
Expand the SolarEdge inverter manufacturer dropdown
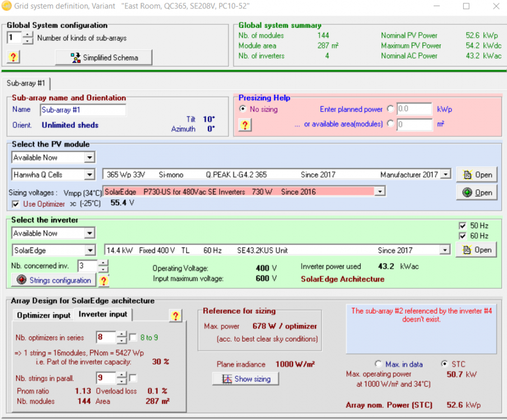[90, 250]
